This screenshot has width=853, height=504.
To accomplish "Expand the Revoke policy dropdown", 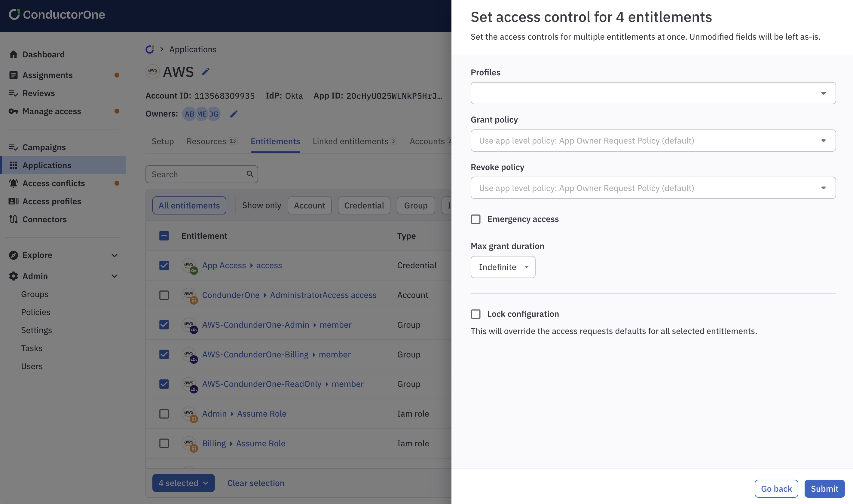I will tap(653, 188).
